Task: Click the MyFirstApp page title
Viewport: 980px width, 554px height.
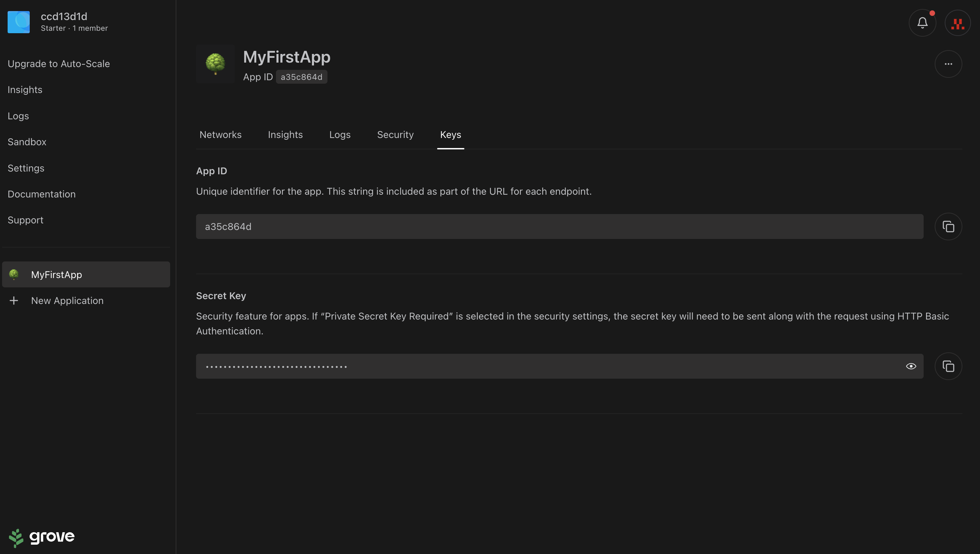Action: 286,57
